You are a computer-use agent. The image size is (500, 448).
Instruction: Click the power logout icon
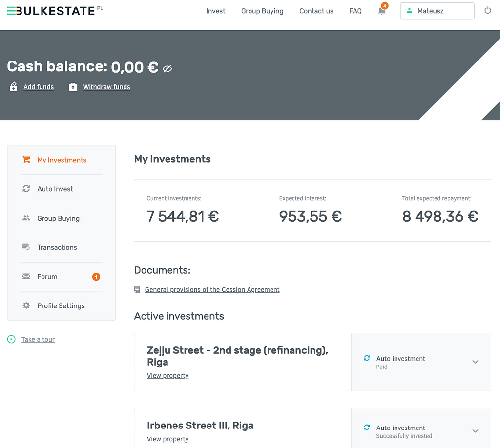click(x=488, y=11)
